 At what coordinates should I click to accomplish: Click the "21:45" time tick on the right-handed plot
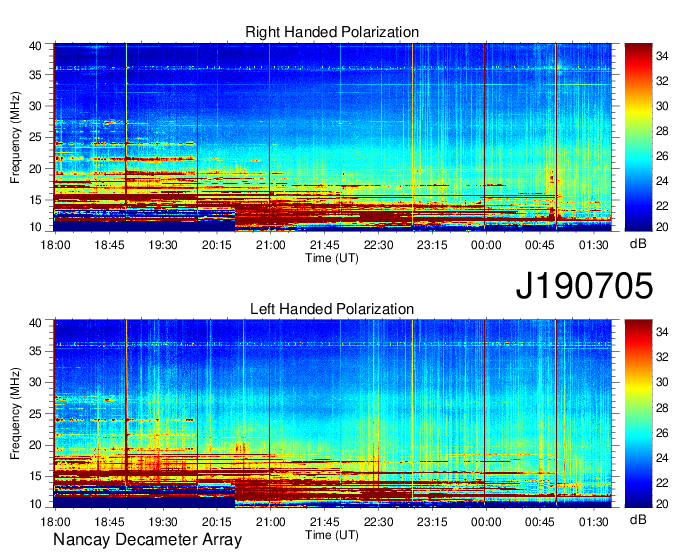[324, 245]
